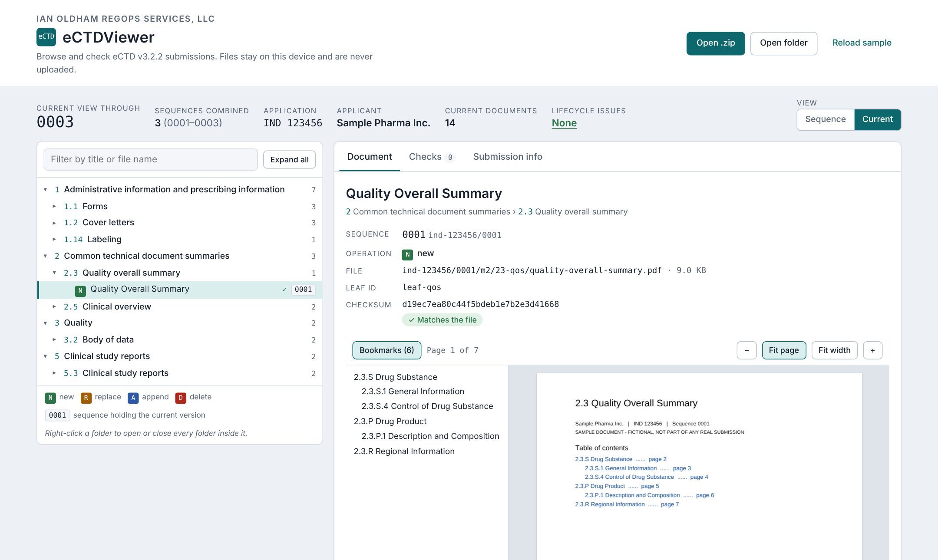Open the 2.3.R Regional Information bookmark
Screen dimensions: 938x560
(404, 451)
